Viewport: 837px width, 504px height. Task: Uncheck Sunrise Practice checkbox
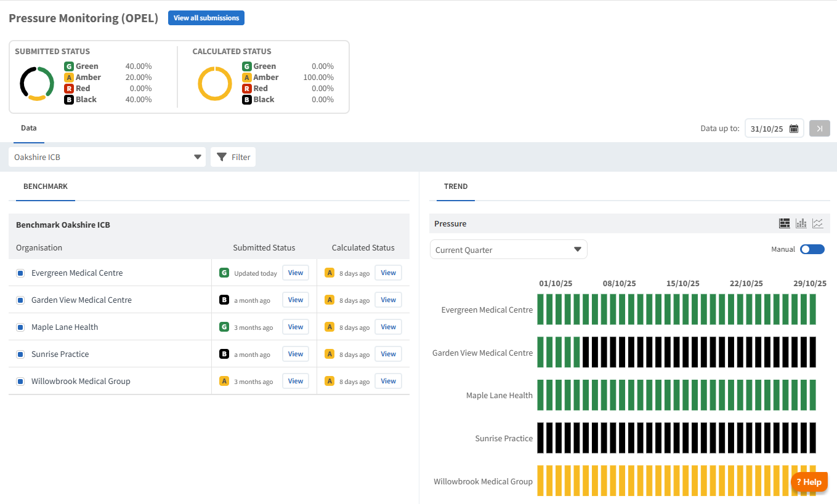point(20,354)
